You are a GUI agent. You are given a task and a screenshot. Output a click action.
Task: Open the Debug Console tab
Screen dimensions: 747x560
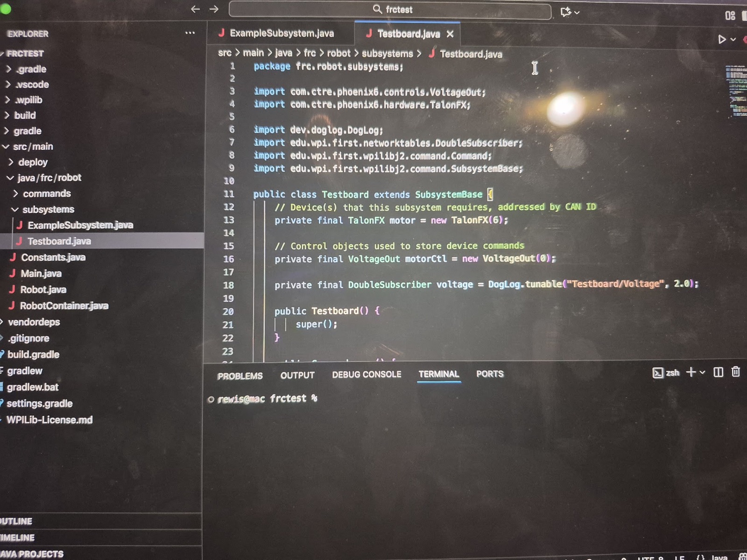[366, 374]
